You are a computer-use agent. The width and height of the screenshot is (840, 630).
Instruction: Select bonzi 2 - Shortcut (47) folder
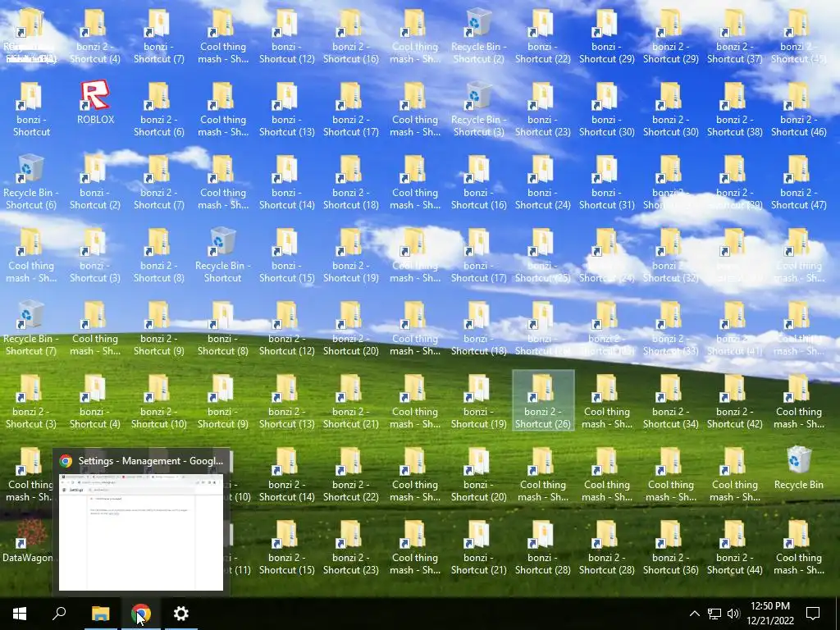[799, 182]
